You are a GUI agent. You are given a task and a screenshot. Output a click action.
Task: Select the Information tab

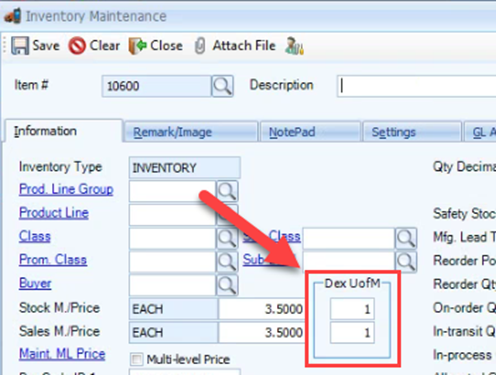[x=64, y=131]
